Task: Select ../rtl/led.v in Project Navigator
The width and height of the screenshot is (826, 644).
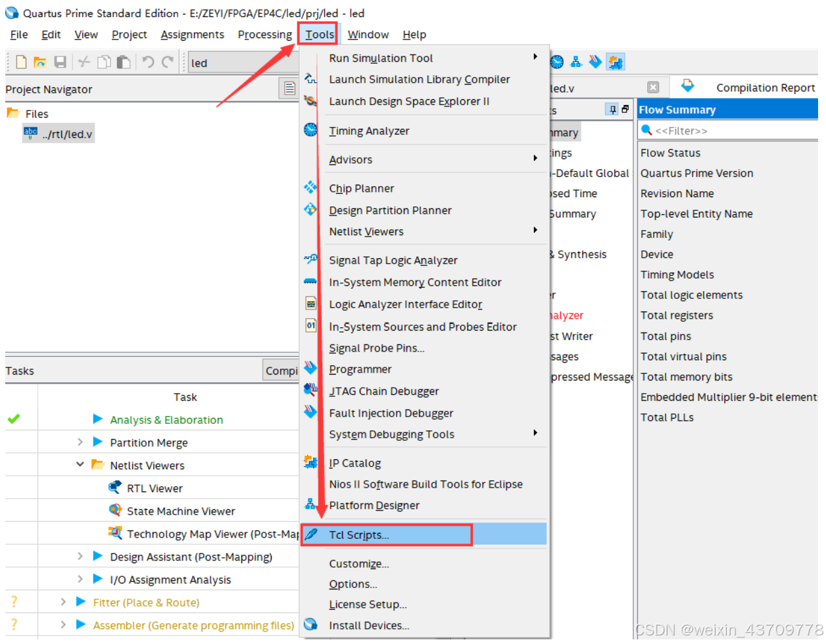Action: 59,133
